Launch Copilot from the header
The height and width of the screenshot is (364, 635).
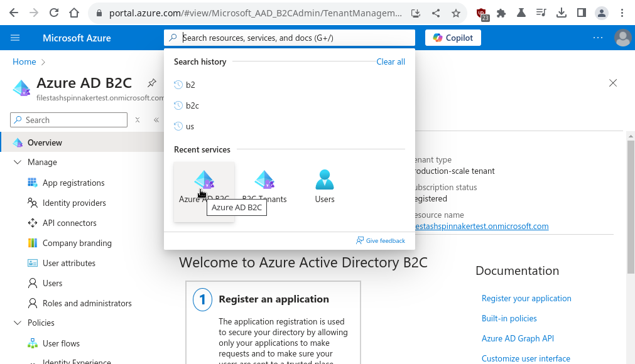click(x=453, y=38)
